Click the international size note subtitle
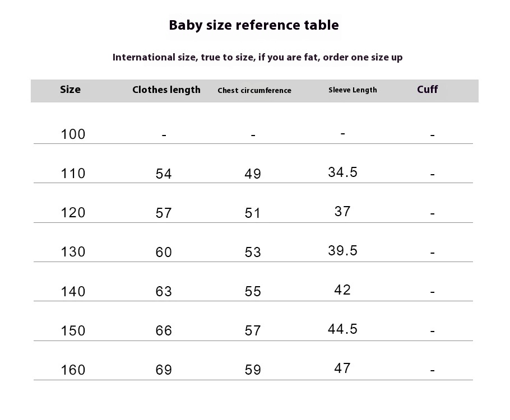The width and height of the screenshot is (510, 420). tap(258, 58)
